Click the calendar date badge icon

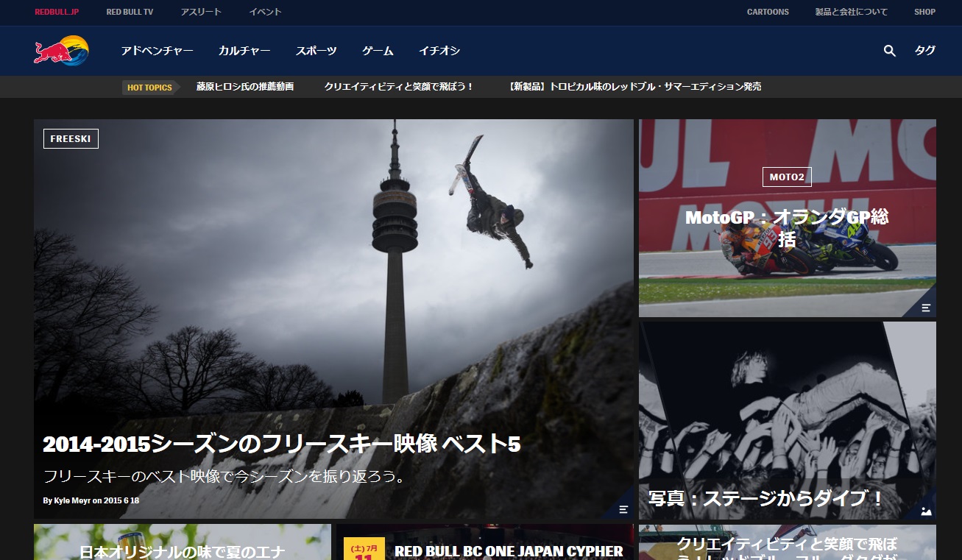click(364, 549)
